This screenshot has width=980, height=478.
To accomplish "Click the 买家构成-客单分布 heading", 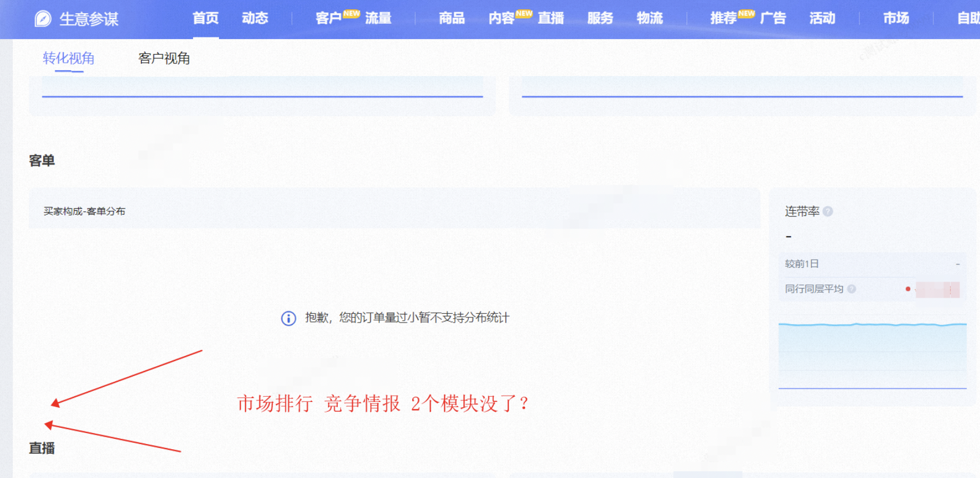I will coord(84,211).
